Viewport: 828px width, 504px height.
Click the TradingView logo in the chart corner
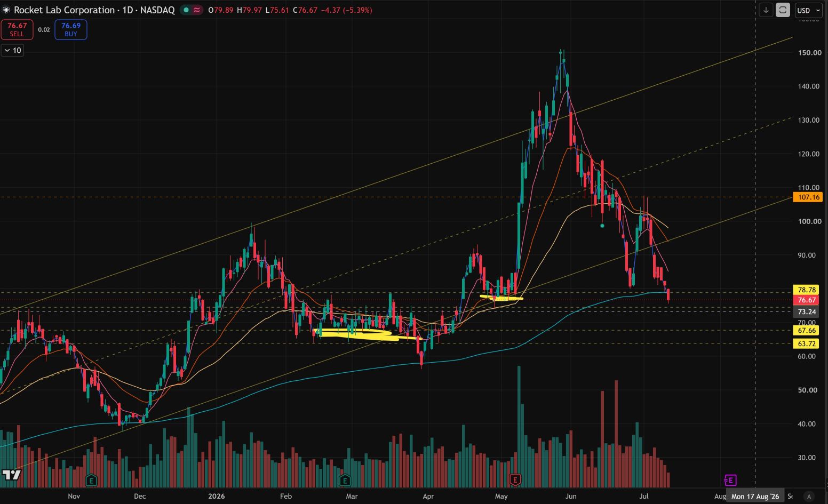tap(11, 475)
